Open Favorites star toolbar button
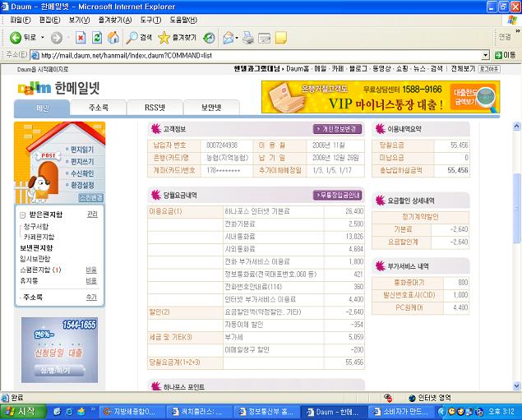Image resolution: width=522 pixels, height=420 pixels. [x=177, y=38]
